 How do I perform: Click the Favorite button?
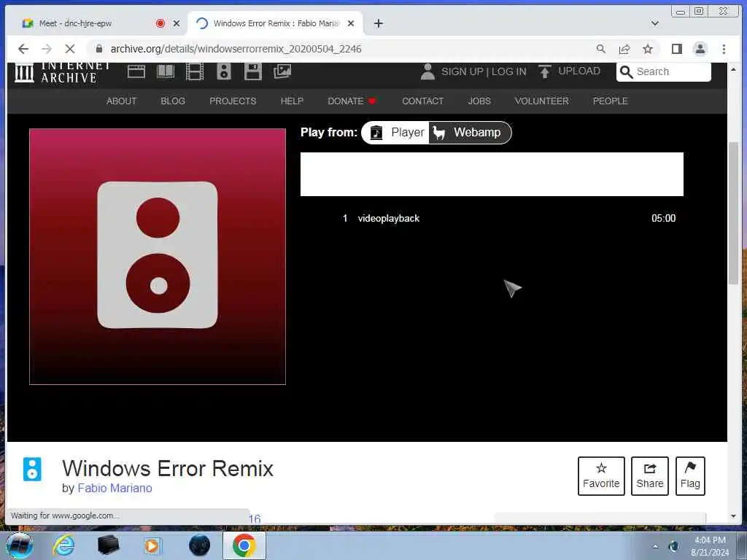click(x=601, y=475)
